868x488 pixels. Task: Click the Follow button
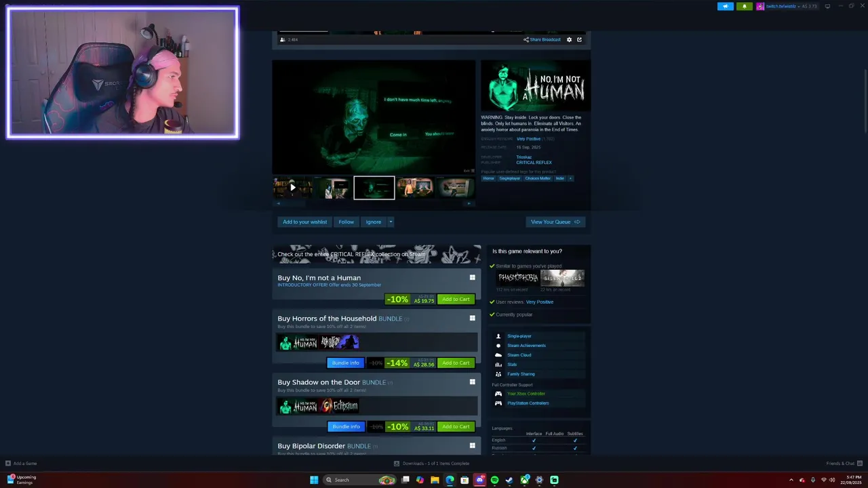347,222
